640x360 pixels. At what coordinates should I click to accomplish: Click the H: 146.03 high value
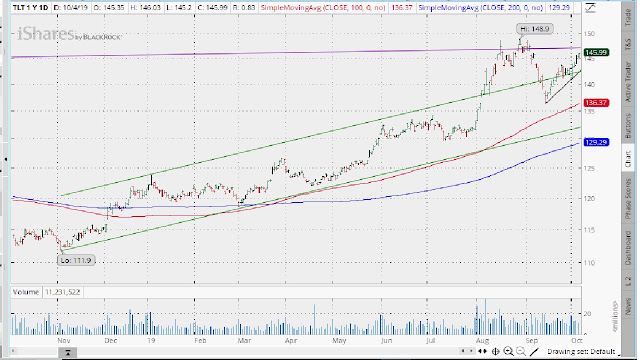(146, 8)
